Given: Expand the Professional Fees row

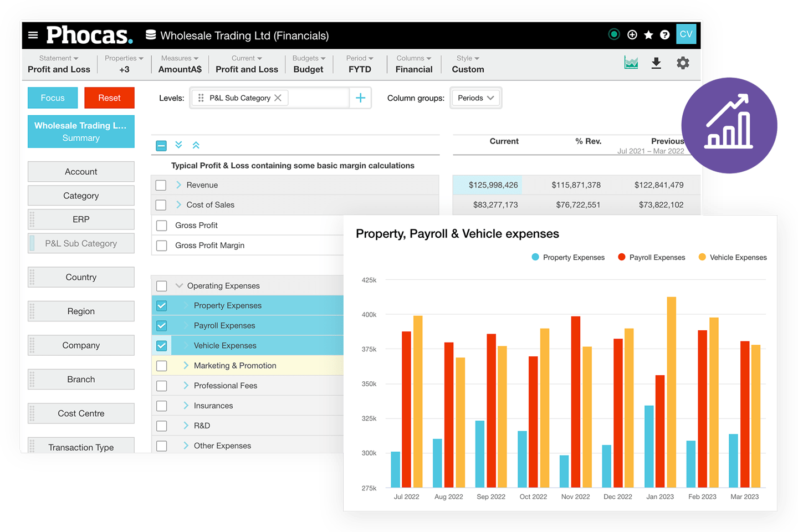Looking at the screenshot, I should point(187,385).
